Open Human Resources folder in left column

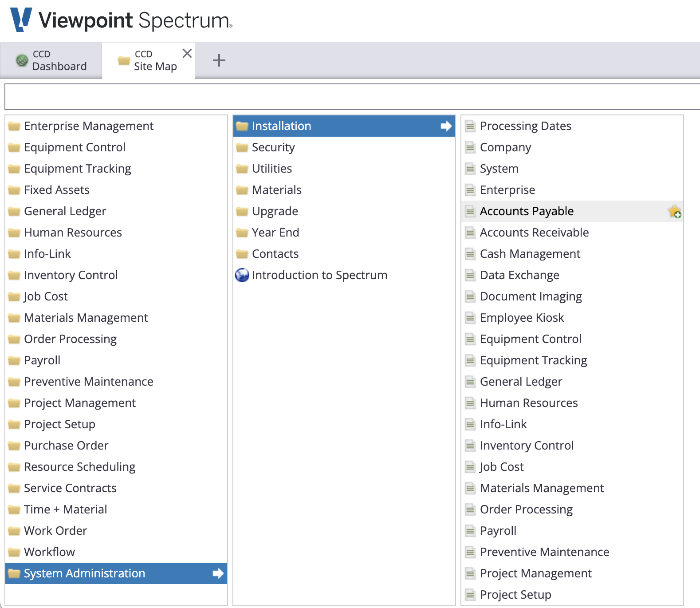coord(116,233)
